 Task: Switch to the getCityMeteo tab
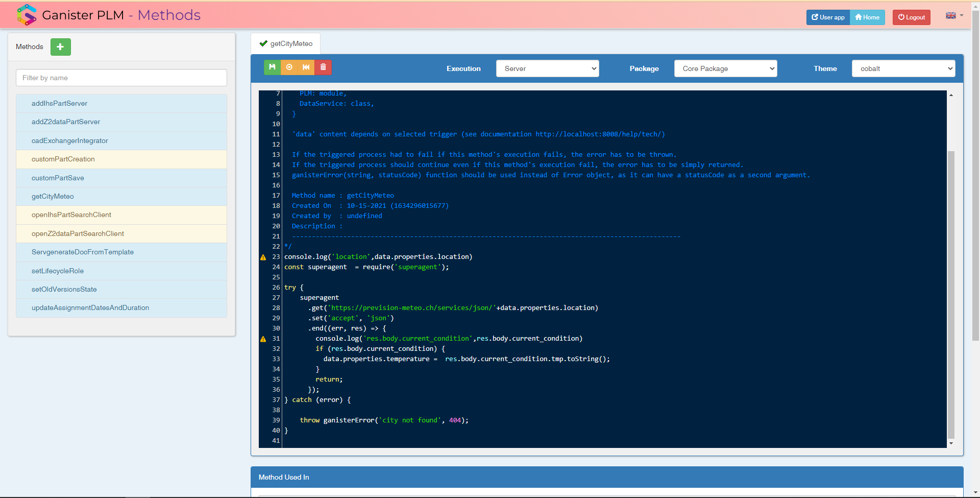tap(286, 44)
